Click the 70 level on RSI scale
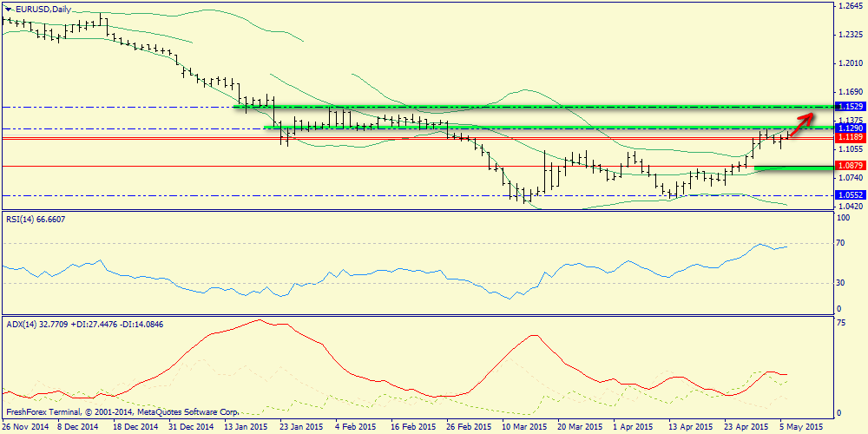The width and height of the screenshot is (868, 434). tap(840, 245)
